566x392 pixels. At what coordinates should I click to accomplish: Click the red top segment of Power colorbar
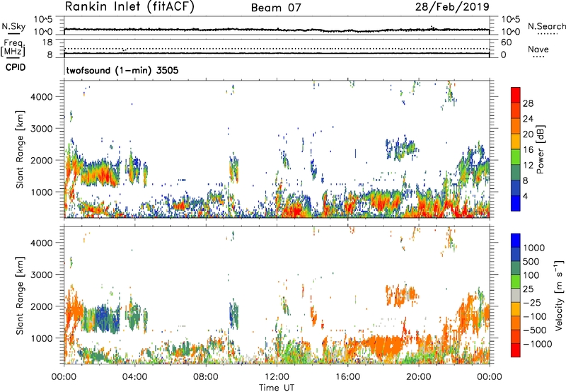516,95
